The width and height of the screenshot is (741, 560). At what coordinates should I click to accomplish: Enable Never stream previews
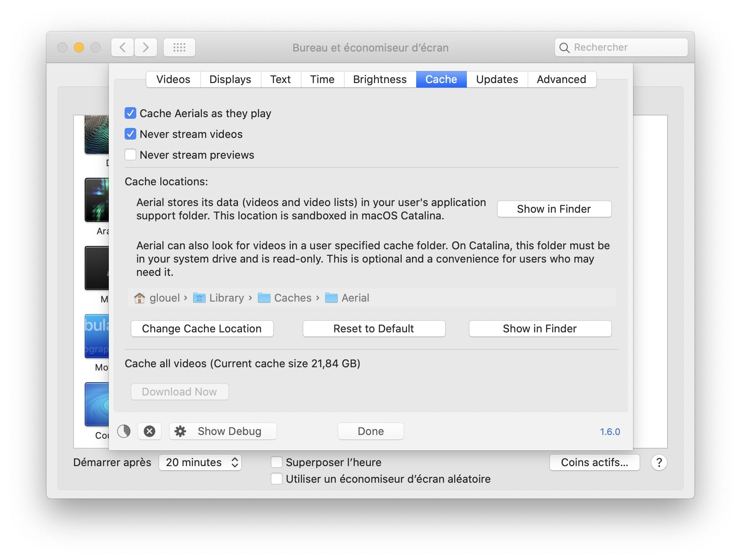(130, 155)
